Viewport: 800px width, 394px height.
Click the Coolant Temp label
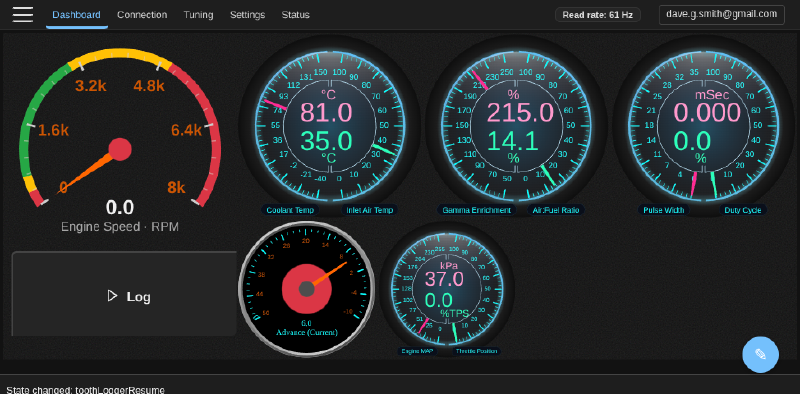coord(290,210)
